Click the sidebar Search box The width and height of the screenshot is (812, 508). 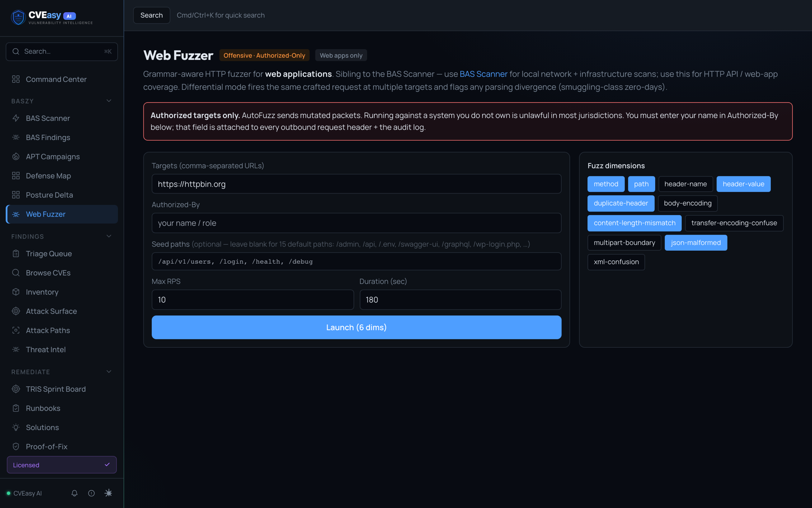[62, 51]
